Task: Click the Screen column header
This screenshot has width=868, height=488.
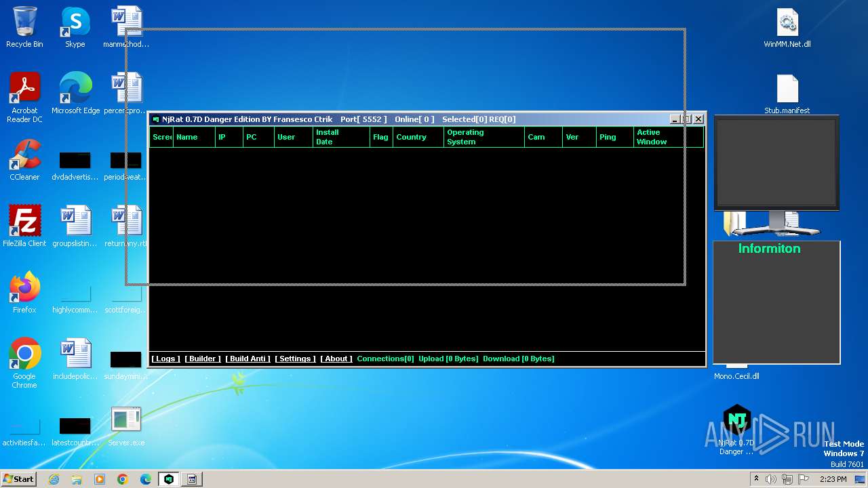Action: pyautogui.click(x=162, y=137)
